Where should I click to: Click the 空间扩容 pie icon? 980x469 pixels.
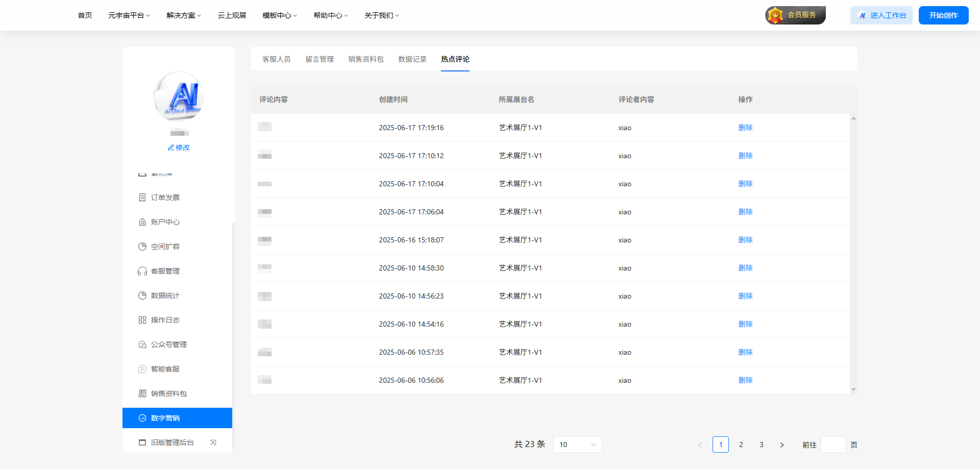142,246
